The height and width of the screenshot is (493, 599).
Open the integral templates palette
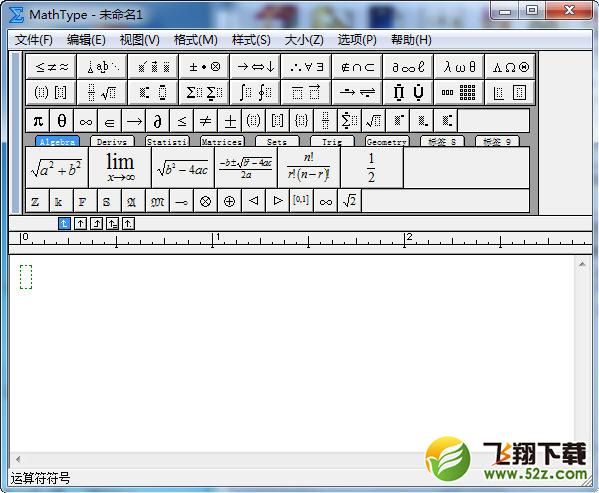coord(255,92)
